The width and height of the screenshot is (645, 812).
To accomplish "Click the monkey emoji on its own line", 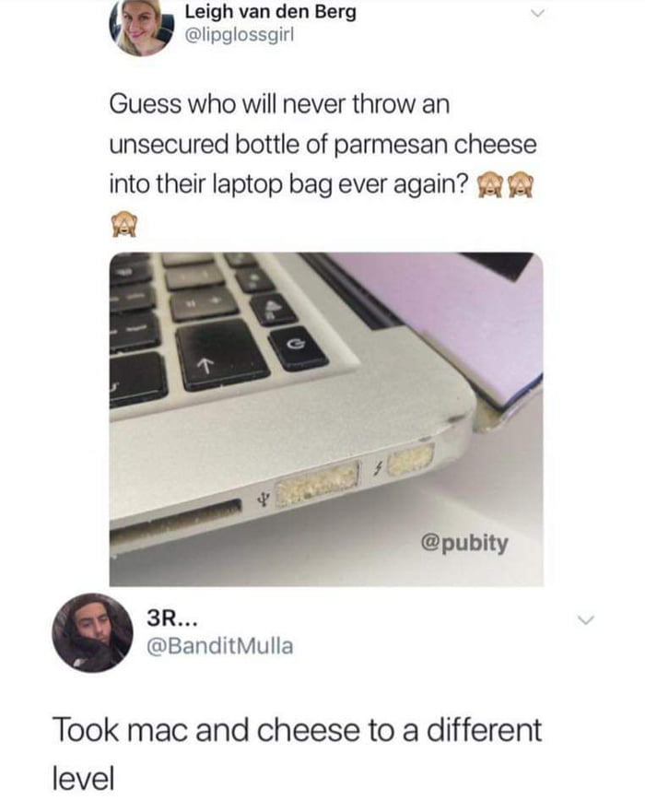I will (123, 224).
